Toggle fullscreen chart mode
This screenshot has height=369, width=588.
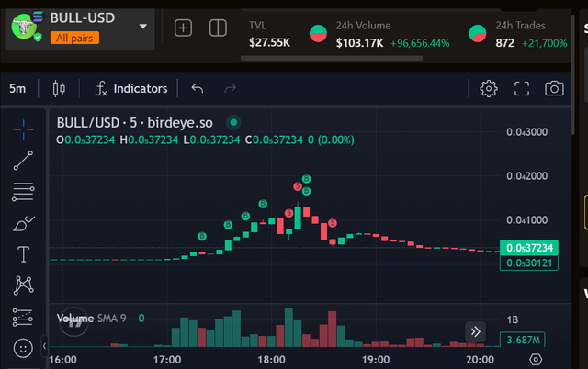point(521,89)
